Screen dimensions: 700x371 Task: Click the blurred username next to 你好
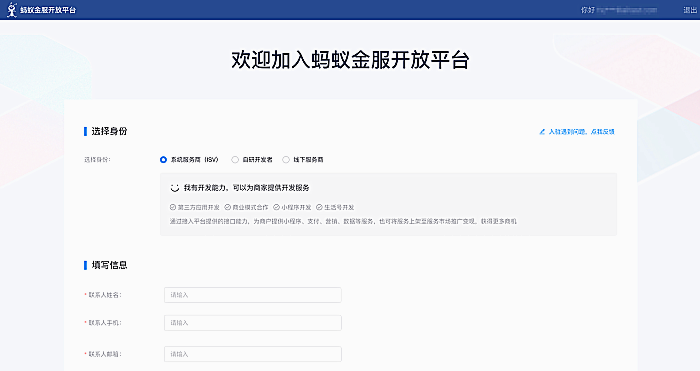coord(627,10)
